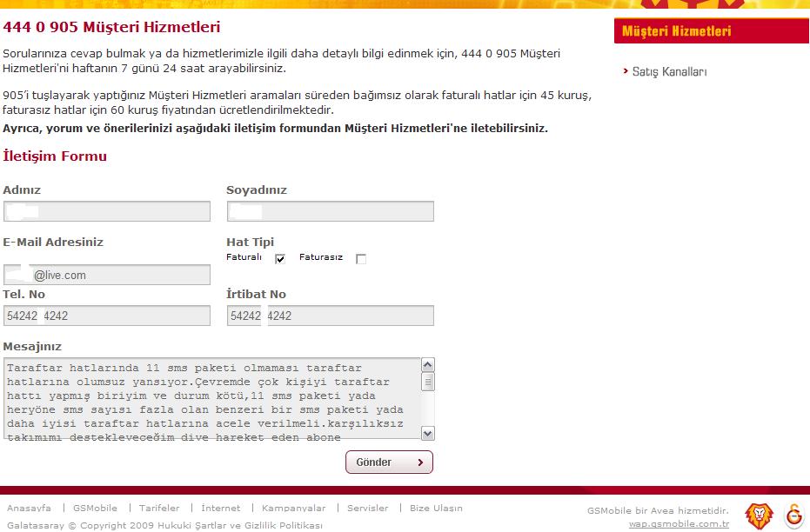This screenshot has width=810, height=532.
Task: Click the arrow inside Gönder button
Action: (420, 462)
